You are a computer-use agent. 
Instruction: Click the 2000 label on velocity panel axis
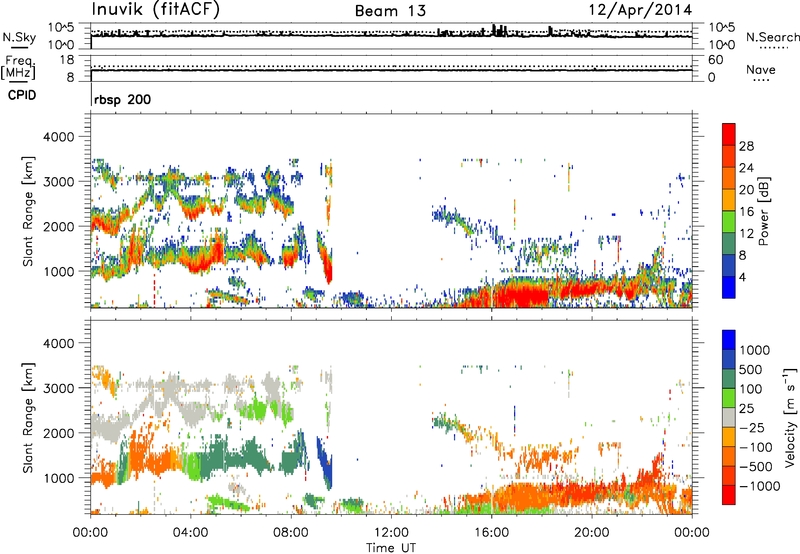[59, 433]
